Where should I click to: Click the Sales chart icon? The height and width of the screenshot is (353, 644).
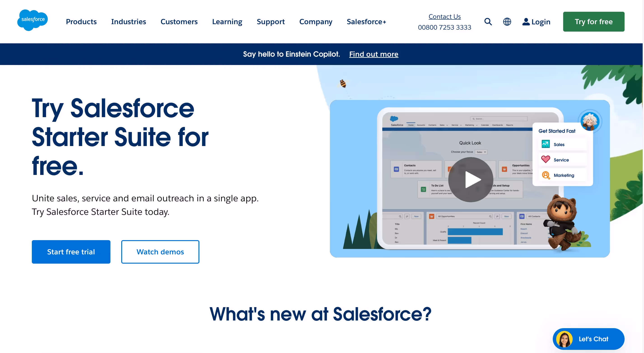point(546,144)
